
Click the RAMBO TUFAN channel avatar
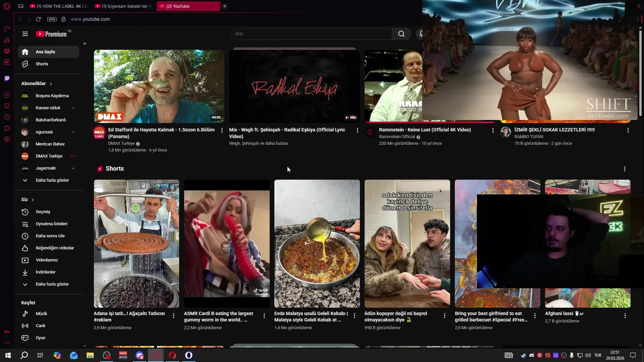506,133
